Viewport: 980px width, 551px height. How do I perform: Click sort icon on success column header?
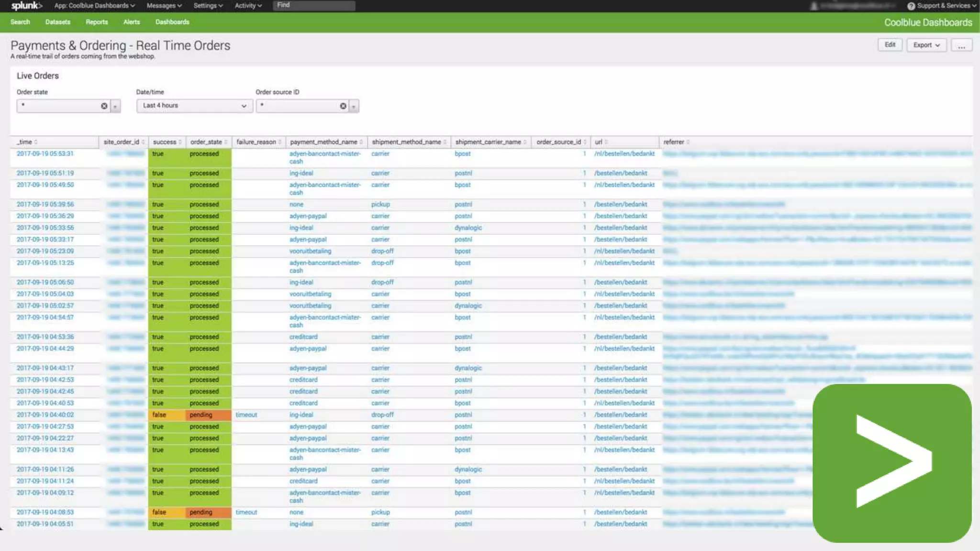pos(180,142)
